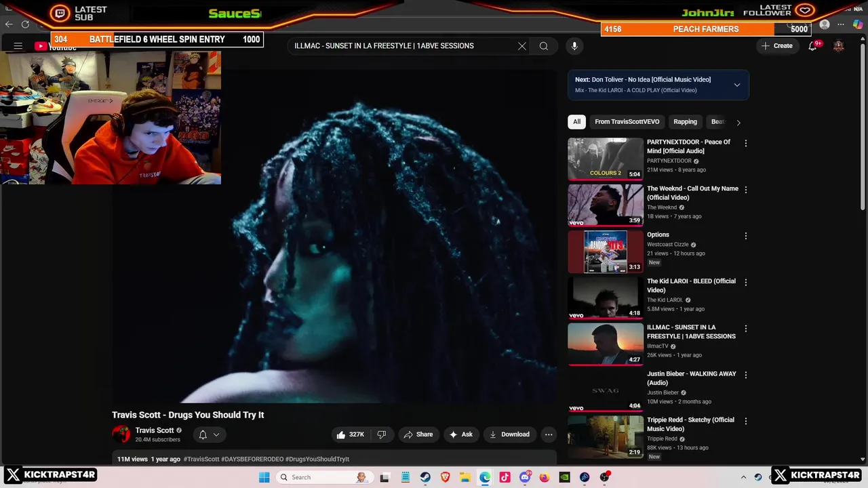Start voice search with microphone icon
The image size is (868, 488).
pos(574,46)
